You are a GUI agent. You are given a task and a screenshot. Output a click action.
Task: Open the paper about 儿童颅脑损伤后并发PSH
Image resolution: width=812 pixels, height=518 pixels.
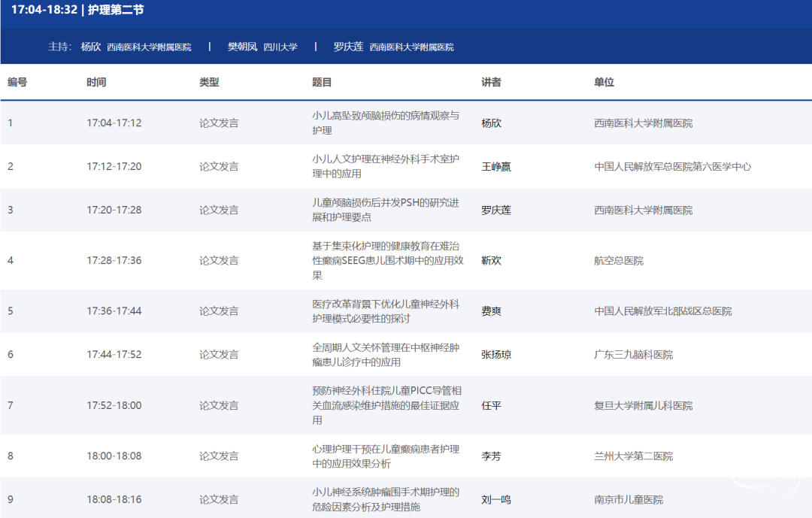[x=385, y=210]
